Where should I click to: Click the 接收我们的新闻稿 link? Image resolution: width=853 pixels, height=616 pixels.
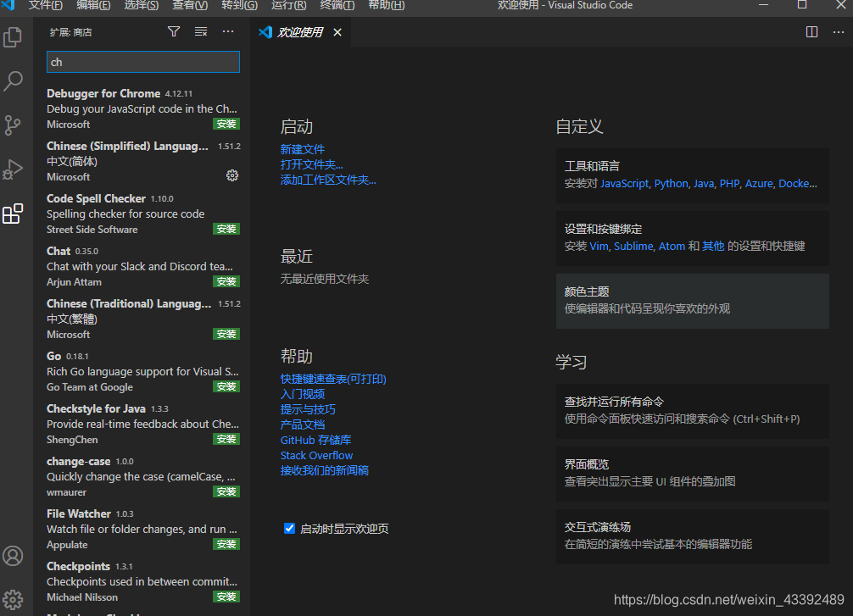pyautogui.click(x=324, y=470)
